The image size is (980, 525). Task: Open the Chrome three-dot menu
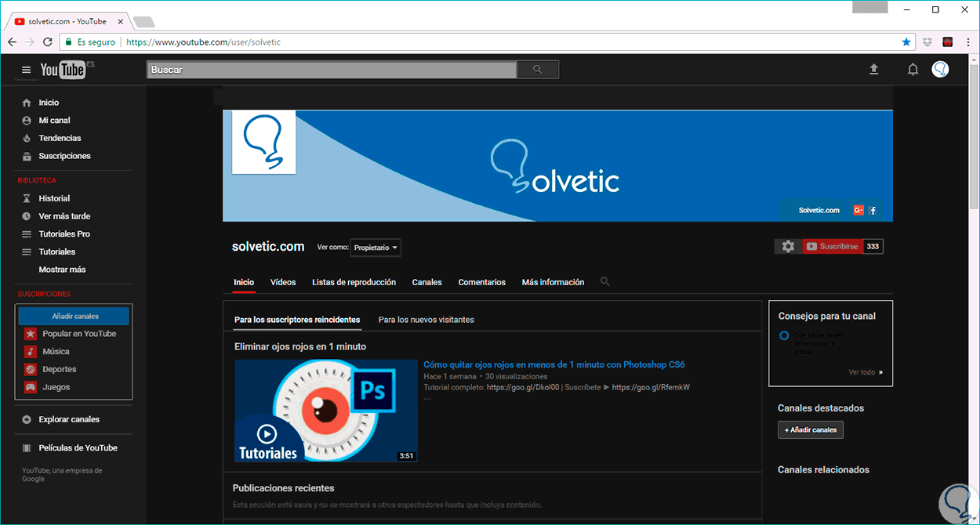tap(967, 42)
